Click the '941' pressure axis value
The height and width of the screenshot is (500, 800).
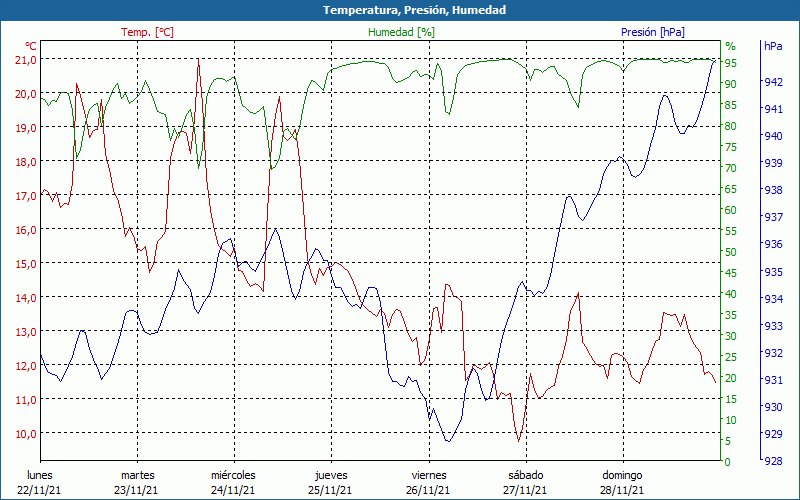(x=773, y=109)
